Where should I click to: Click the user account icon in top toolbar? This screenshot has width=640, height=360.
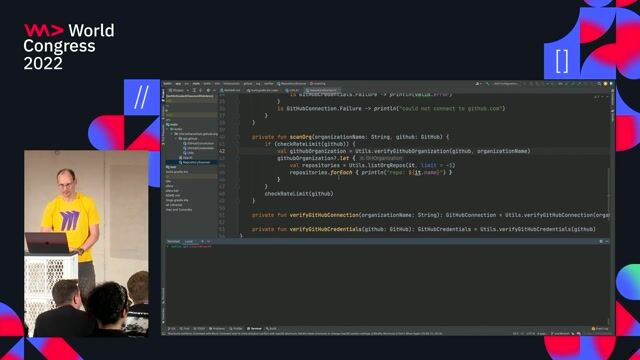tap(478, 84)
